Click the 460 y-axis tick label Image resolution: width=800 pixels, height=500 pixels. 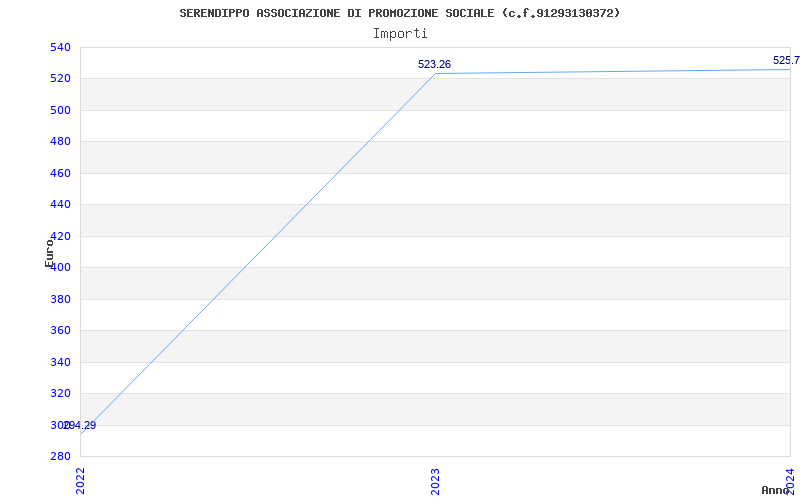coord(60,173)
